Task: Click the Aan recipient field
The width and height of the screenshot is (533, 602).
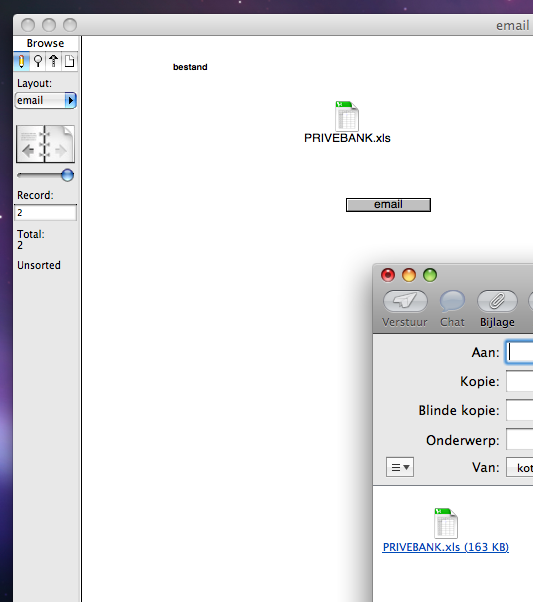Action: pos(520,352)
